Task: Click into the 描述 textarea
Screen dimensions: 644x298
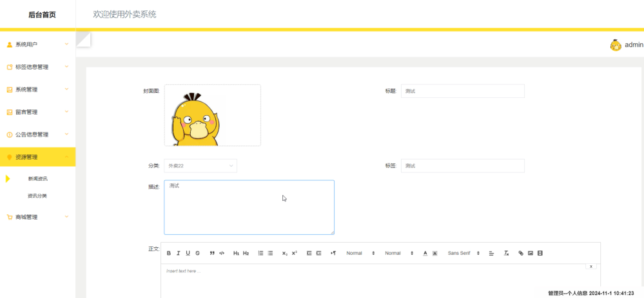Action: click(x=249, y=207)
